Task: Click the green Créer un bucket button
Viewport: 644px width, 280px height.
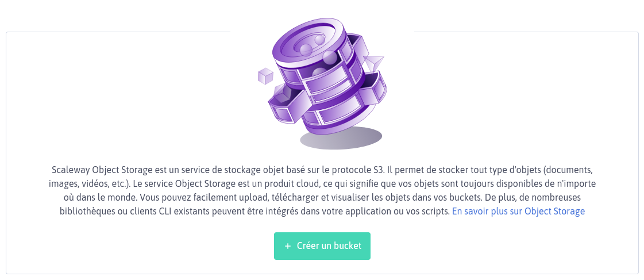Action: coord(322,246)
